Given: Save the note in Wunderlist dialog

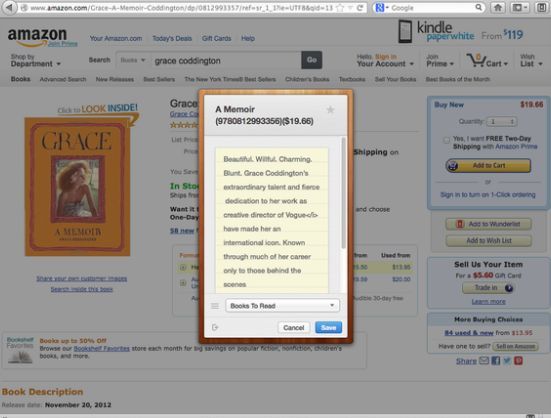Looking at the screenshot, I should point(328,327).
